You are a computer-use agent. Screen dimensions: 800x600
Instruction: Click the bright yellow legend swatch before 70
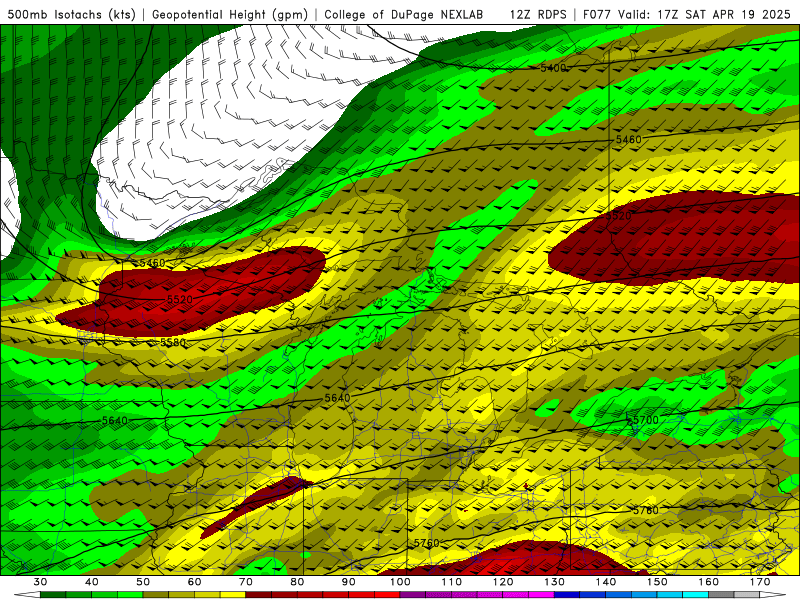tap(233, 595)
